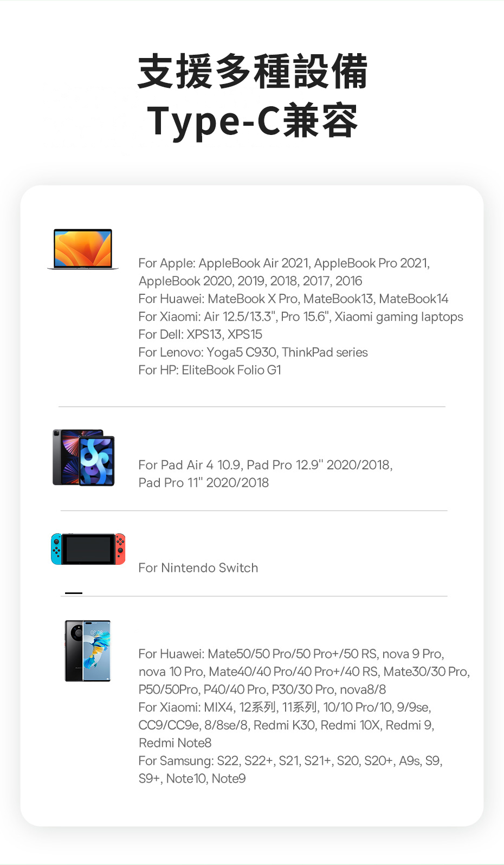Click the 'For Apple: AppleBook Air 2021' line
This screenshot has height=865, width=504.
point(284,263)
